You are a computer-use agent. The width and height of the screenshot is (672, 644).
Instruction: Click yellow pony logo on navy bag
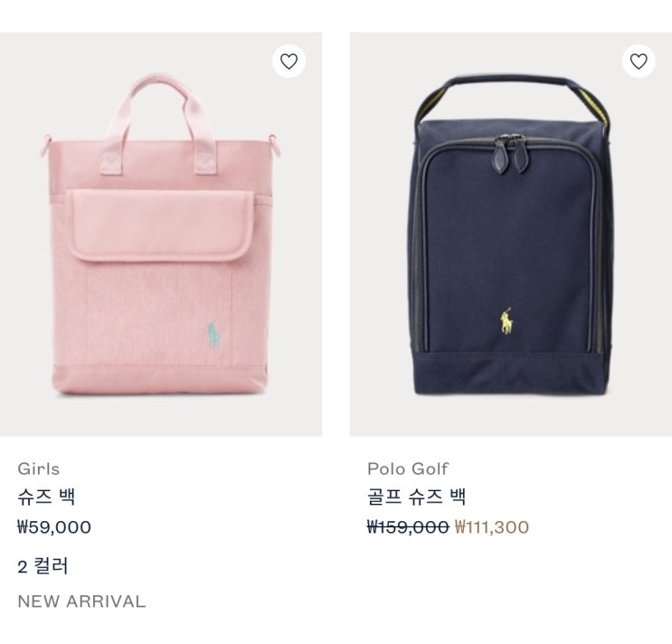(x=506, y=321)
